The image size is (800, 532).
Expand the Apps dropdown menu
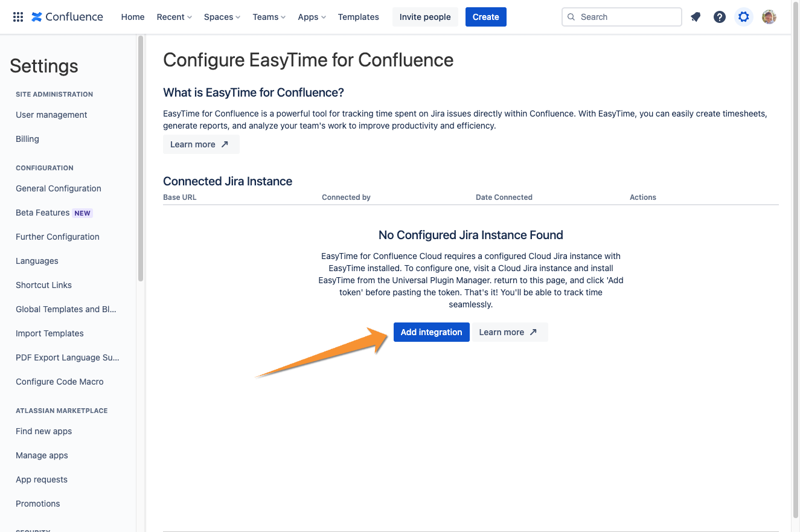(312, 17)
